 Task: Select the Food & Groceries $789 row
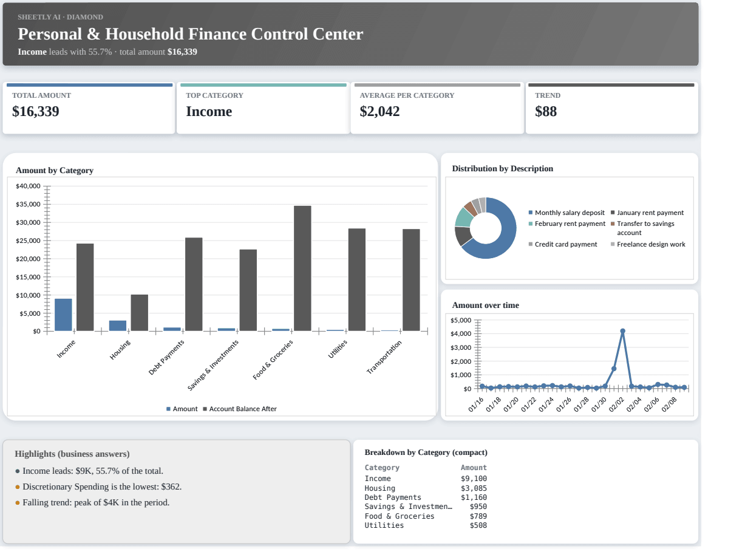[426, 516]
